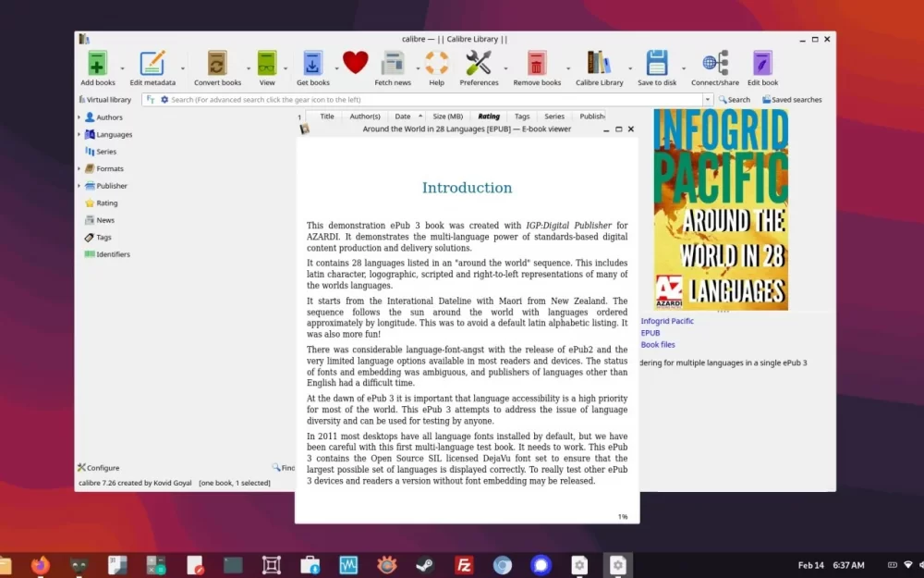Open Saved searches
Viewport: 924px width, 578px height.
coord(792,100)
